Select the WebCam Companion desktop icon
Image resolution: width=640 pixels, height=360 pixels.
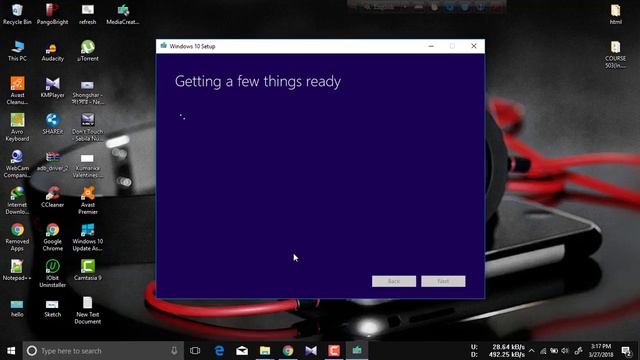(x=17, y=164)
